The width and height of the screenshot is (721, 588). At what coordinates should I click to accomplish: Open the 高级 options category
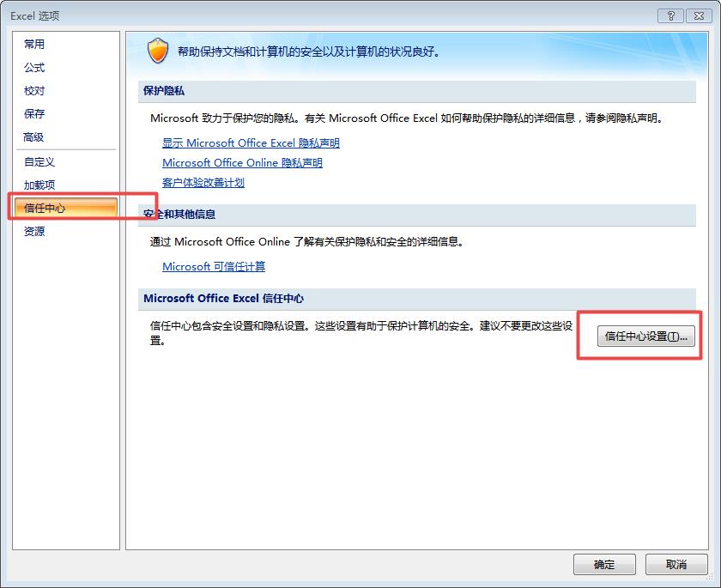[x=34, y=137]
